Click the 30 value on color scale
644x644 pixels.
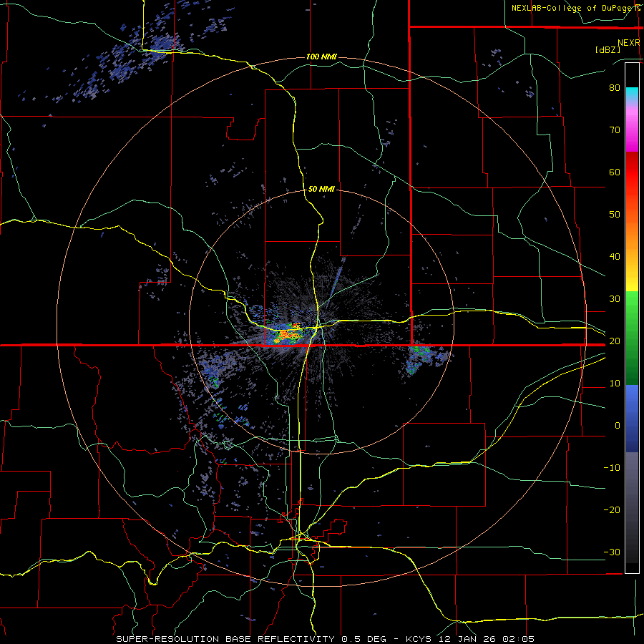coord(615,299)
